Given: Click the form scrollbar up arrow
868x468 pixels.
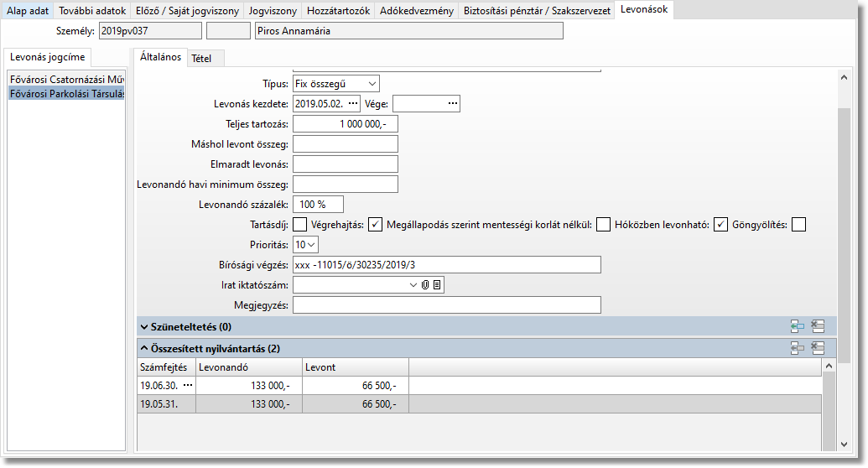Looking at the screenshot, I should (x=844, y=77).
